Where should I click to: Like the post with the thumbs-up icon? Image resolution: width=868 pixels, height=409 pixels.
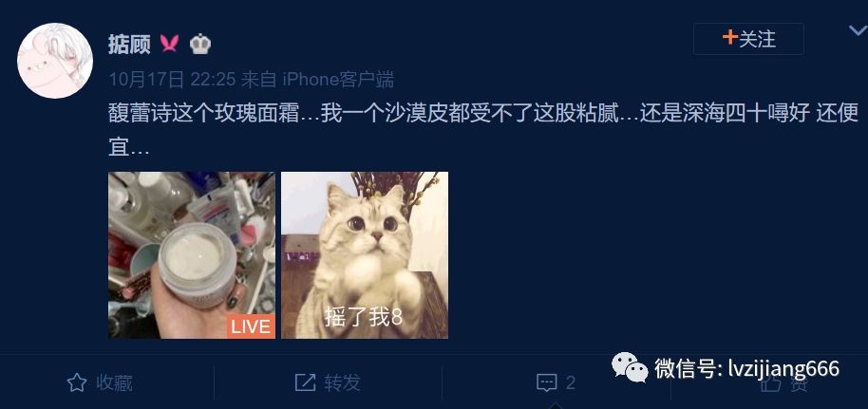[770, 383]
